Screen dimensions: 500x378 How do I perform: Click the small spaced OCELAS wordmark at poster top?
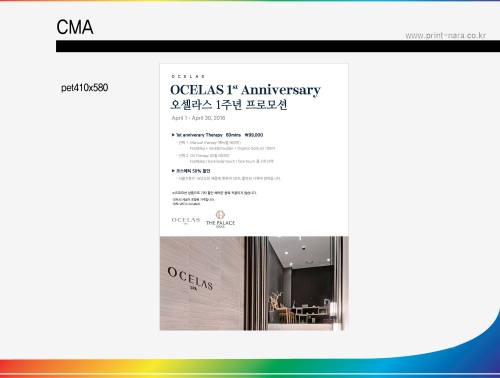(x=188, y=76)
